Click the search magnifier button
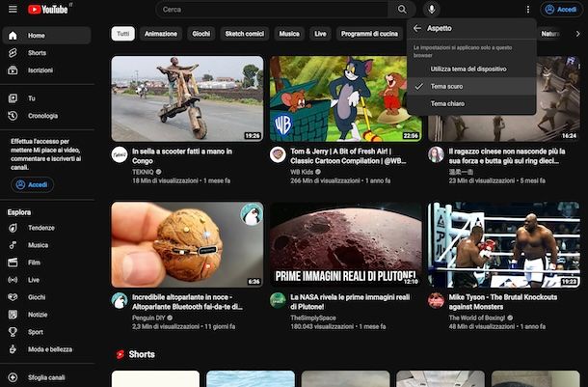Viewport: 588px width, 387px height. [x=402, y=10]
